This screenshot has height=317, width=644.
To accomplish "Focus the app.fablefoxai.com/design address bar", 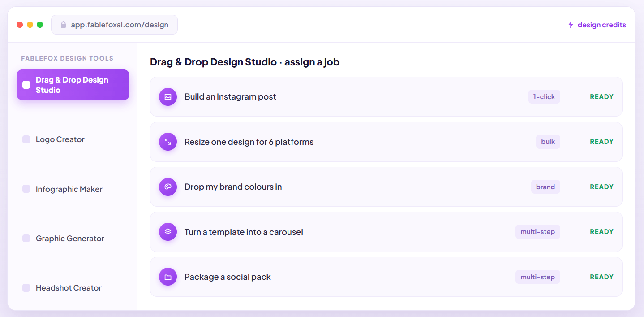I will (115, 25).
